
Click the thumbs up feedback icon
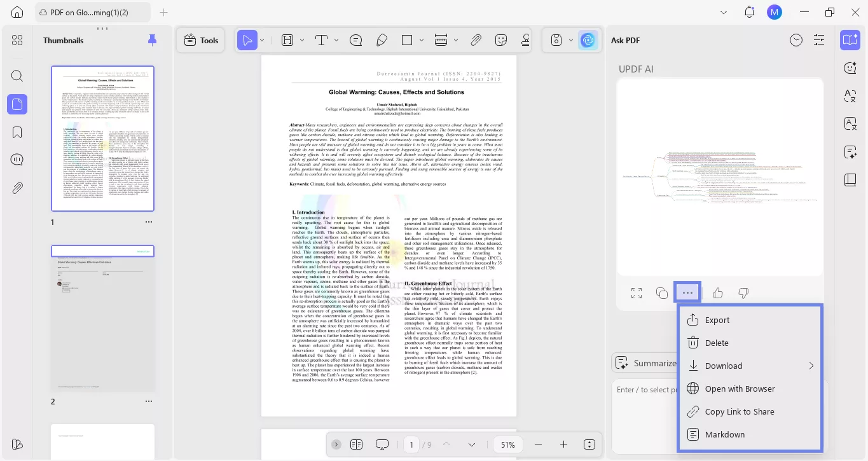[x=718, y=293]
